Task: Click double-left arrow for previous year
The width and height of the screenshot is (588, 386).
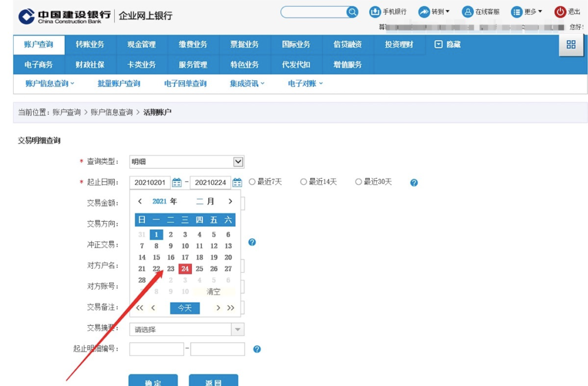Action: tap(140, 308)
